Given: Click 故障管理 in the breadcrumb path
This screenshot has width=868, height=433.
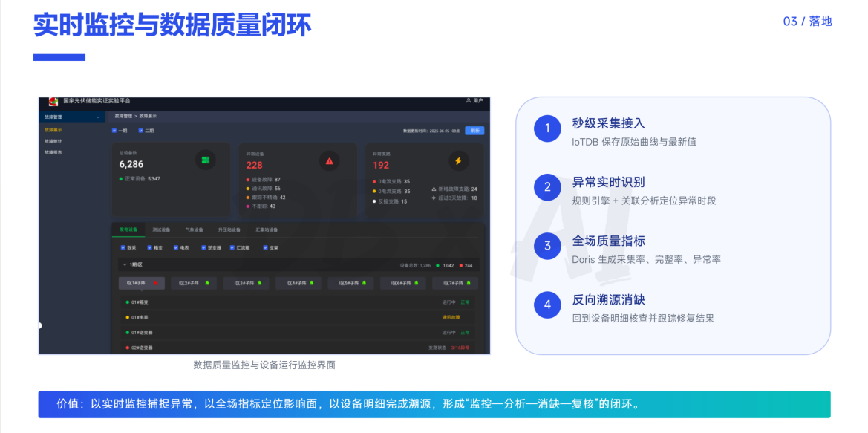Looking at the screenshot, I should [124, 117].
